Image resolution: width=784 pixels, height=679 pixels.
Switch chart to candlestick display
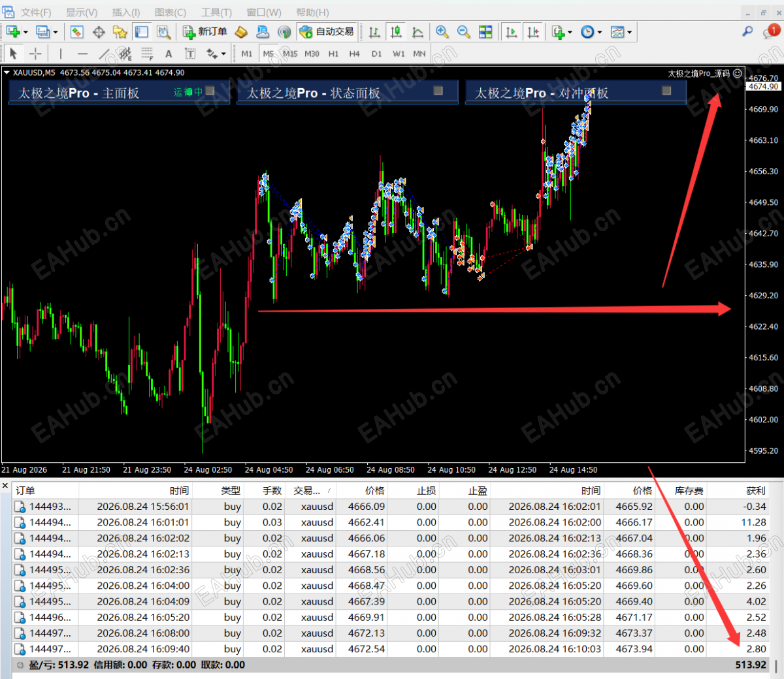pyautogui.click(x=396, y=32)
